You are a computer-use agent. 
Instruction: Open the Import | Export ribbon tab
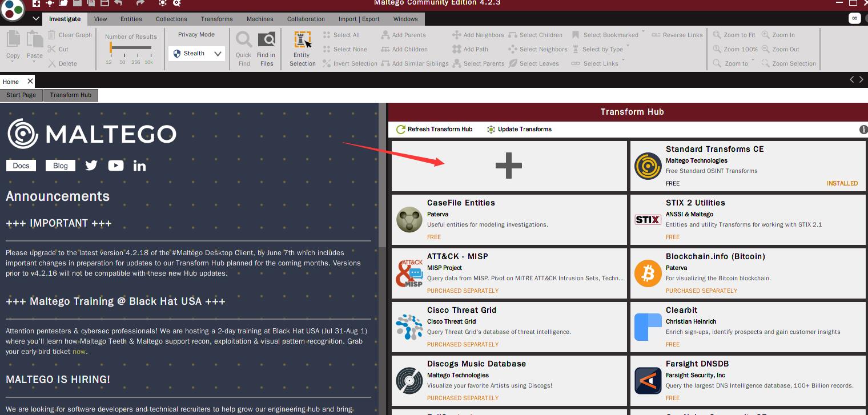(359, 19)
